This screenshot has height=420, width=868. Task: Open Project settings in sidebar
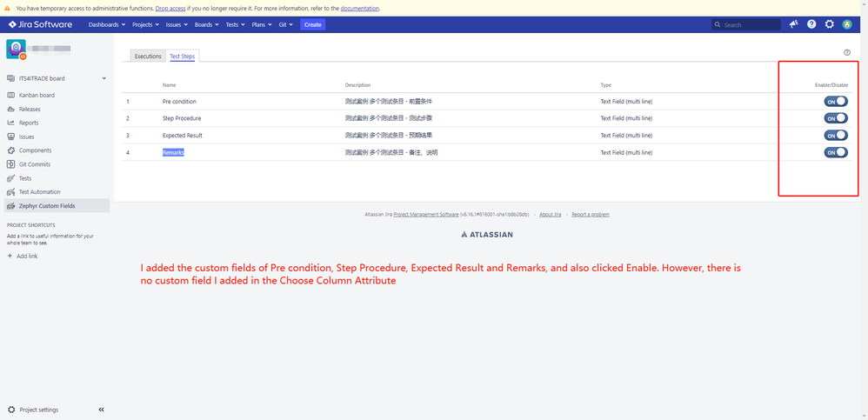pyautogui.click(x=39, y=410)
